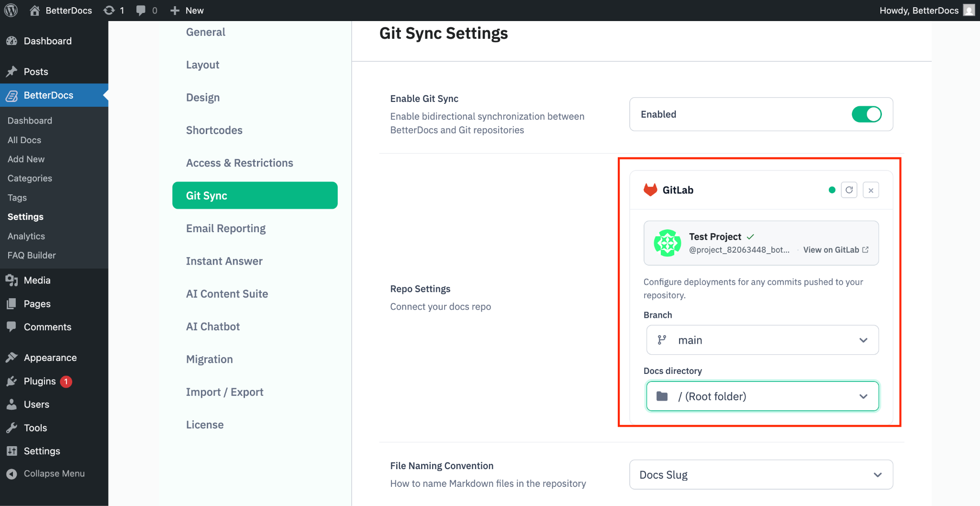980x506 pixels.
Task: Click the Pages icon in sidebar
Action: (x=12, y=304)
